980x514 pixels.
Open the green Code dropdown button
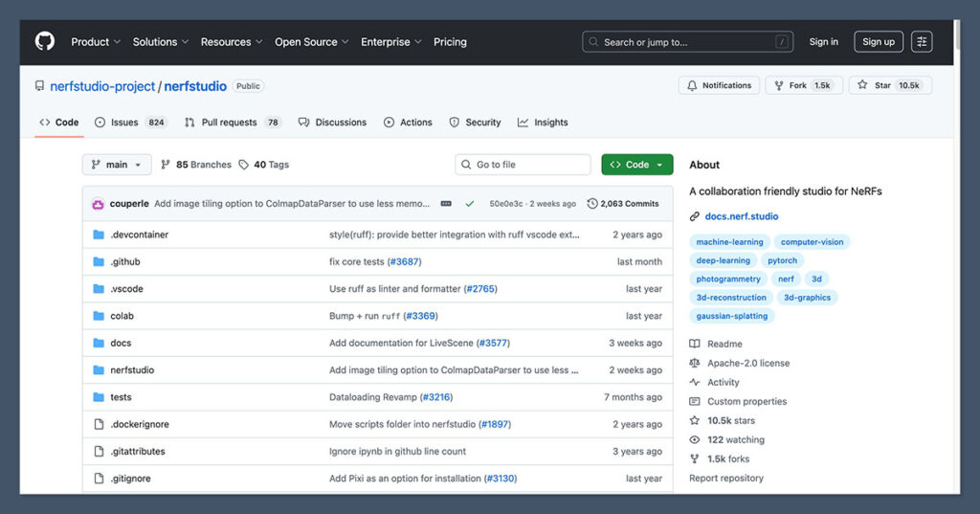pos(636,165)
